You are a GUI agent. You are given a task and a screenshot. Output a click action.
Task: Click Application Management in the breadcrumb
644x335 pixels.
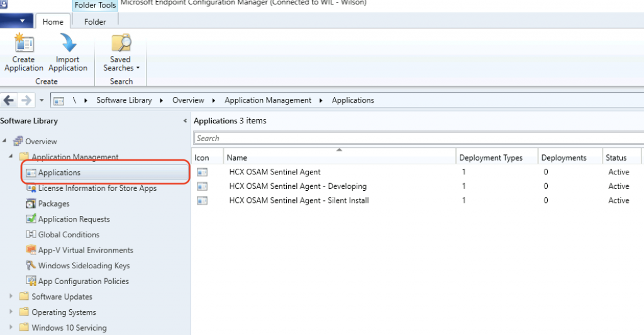[x=268, y=100]
